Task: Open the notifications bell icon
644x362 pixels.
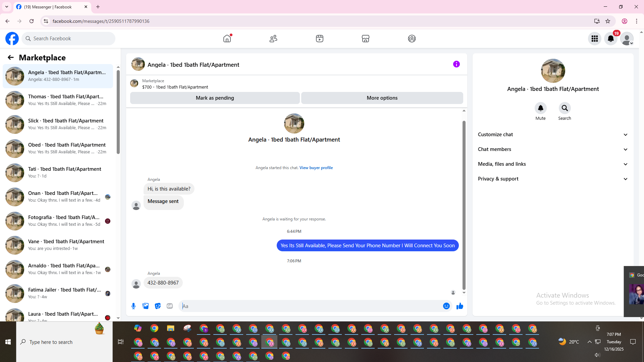Action: point(611,39)
